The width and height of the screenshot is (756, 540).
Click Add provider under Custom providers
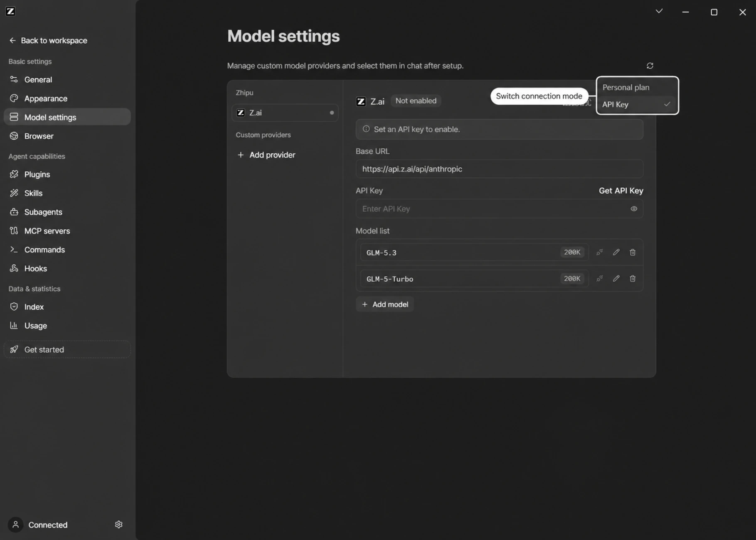click(266, 155)
